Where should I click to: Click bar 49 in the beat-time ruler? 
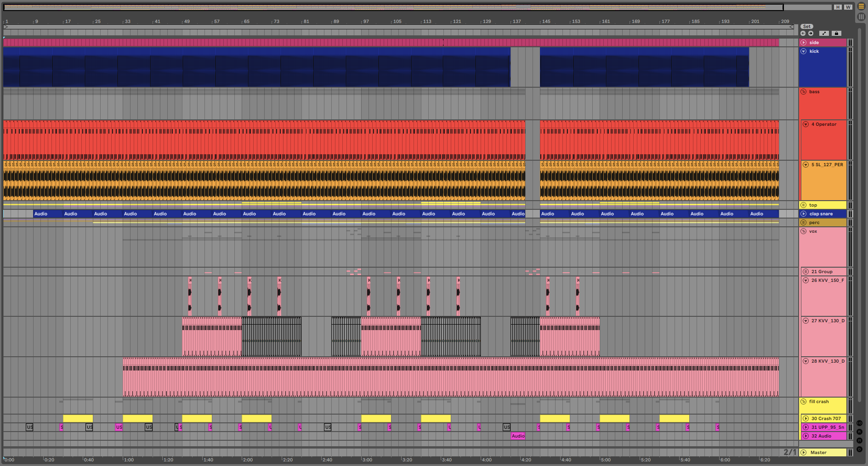coord(187,22)
